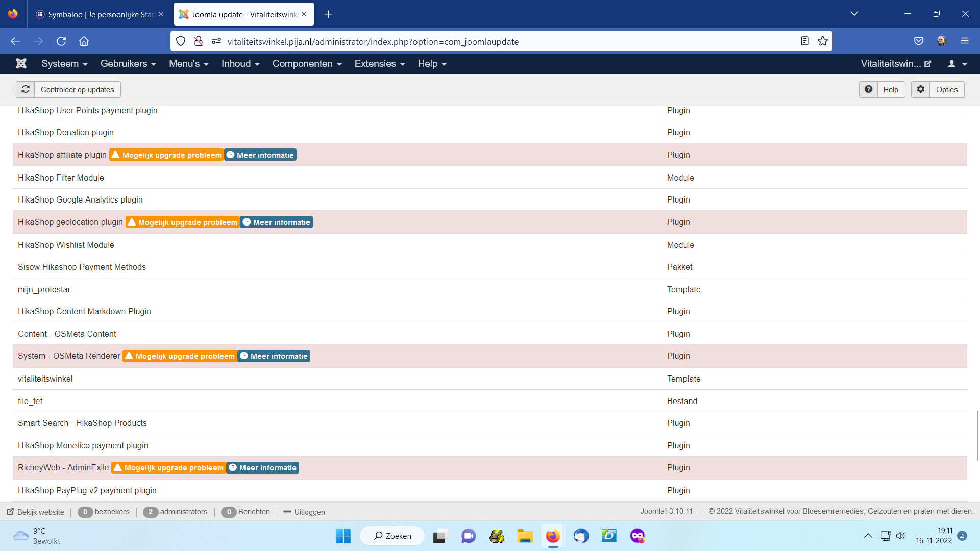
Task: Click the browser address bar URL field
Action: click(x=459, y=41)
